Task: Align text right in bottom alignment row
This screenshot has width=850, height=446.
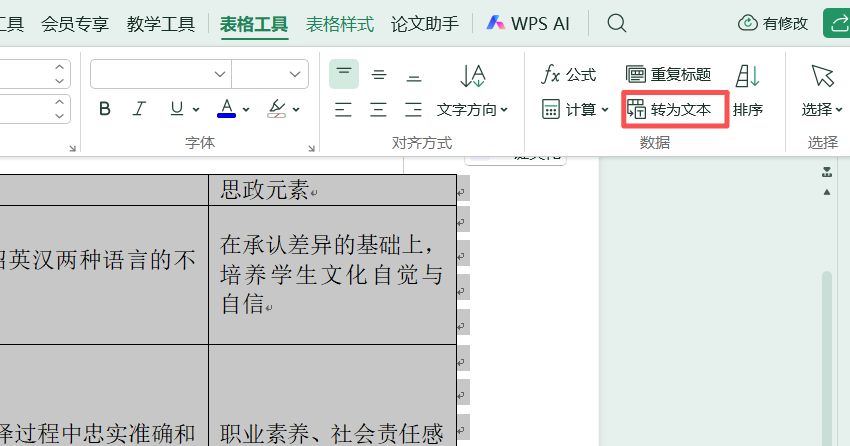Action: 413,109
